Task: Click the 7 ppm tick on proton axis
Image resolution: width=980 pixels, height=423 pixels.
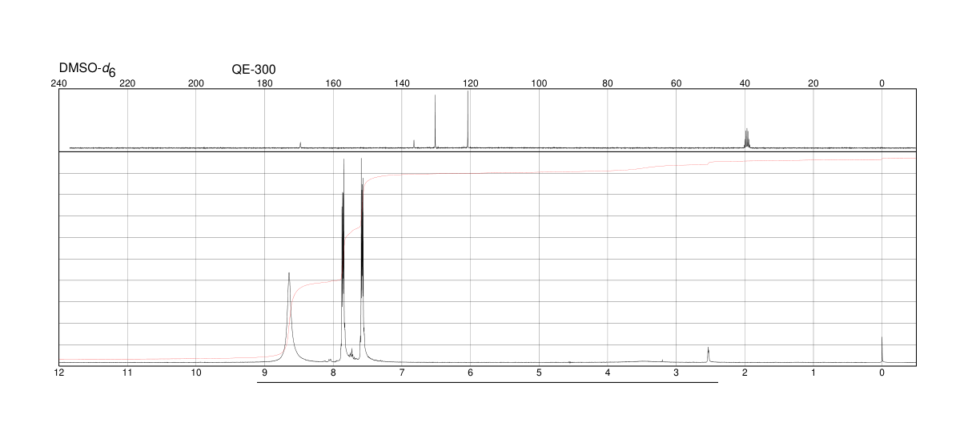Action: (x=402, y=373)
